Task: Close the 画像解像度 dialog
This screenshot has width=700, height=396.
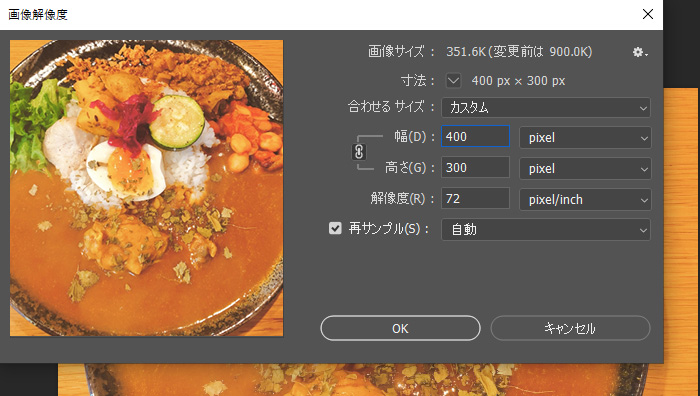Action: pyautogui.click(x=648, y=14)
